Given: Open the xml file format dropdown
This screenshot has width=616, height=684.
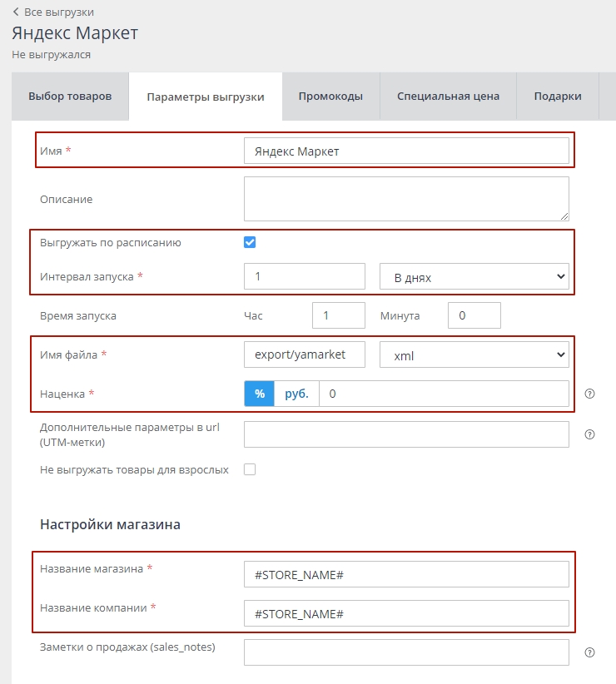Looking at the screenshot, I should pyautogui.click(x=474, y=355).
